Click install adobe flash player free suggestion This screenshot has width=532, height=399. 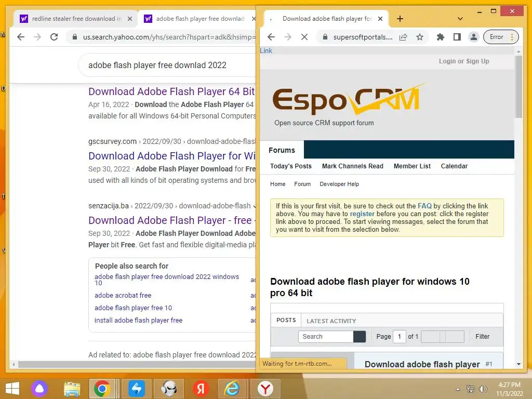click(x=138, y=320)
